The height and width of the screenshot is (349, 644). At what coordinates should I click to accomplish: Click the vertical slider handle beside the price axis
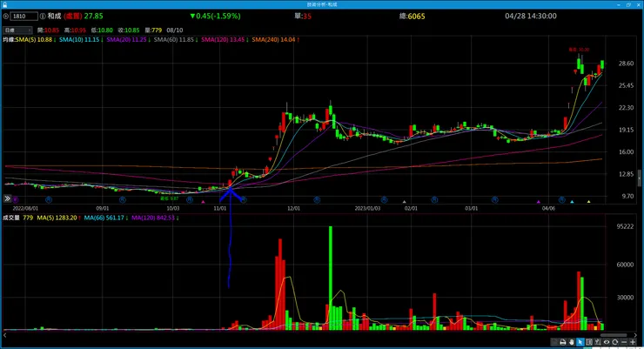tap(639, 178)
